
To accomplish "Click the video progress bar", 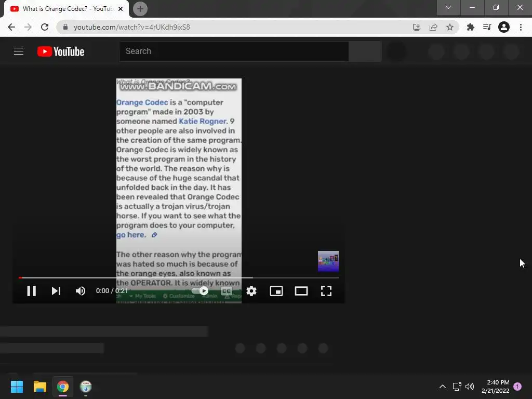I will click(179, 277).
